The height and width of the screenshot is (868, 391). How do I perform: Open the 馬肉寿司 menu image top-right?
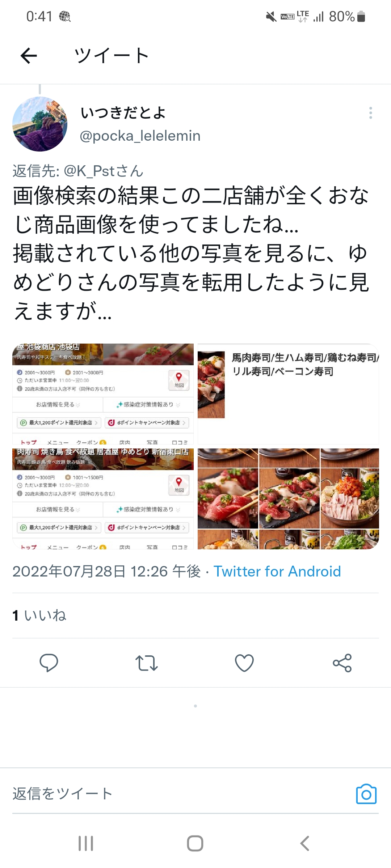(288, 394)
